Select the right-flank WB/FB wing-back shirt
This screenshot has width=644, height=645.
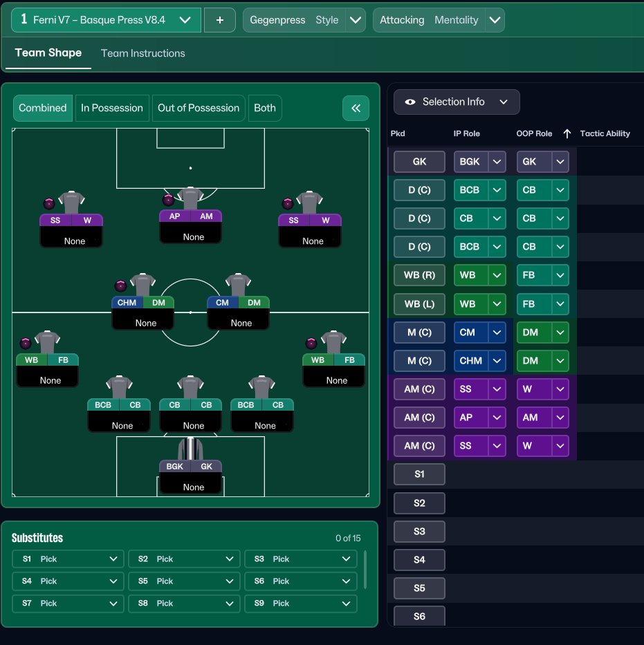tap(333, 342)
